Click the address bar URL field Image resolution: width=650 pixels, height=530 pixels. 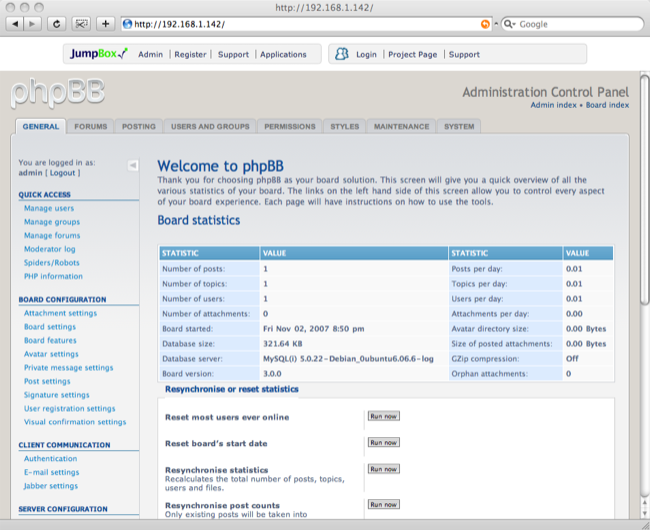[307, 24]
